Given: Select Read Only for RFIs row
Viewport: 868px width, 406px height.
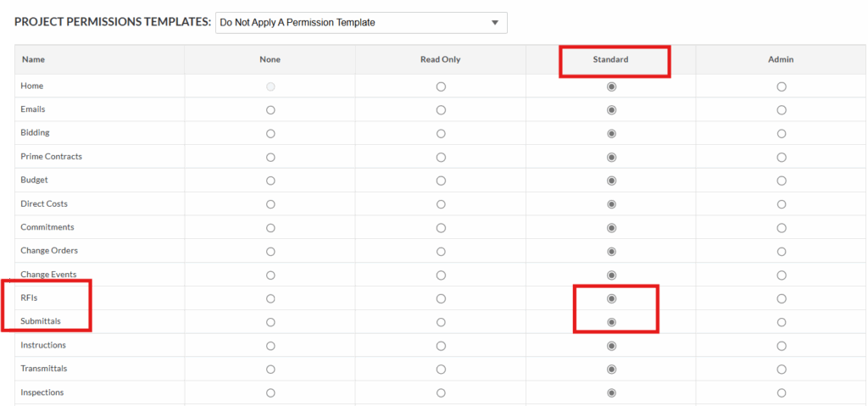Looking at the screenshot, I should pyautogui.click(x=441, y=298).
